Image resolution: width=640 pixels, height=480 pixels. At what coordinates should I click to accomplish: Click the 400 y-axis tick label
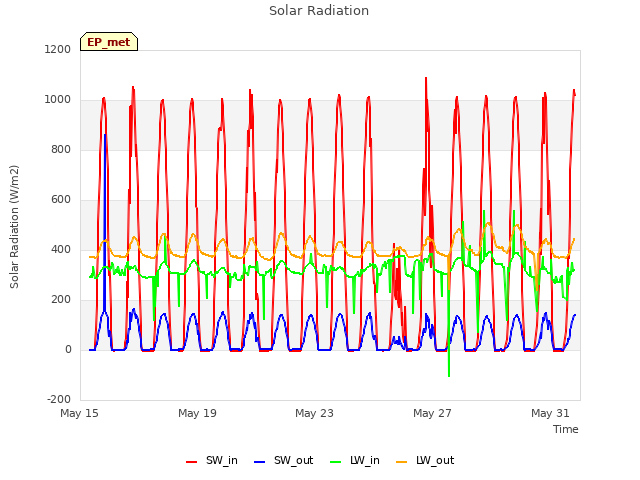pos(61,249)
